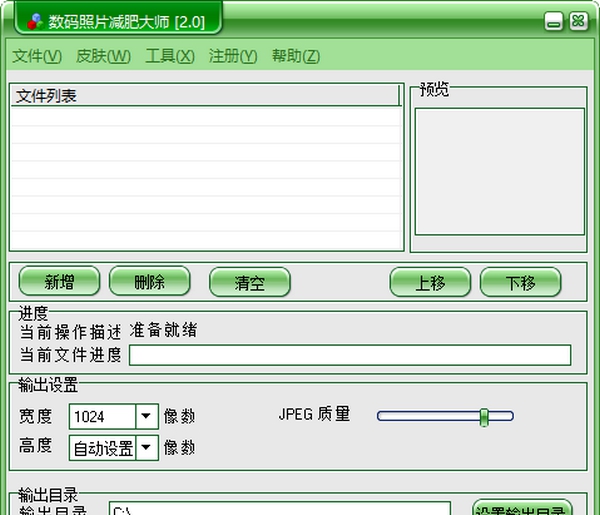Click the 预览 preview pane

coord(500,171)
